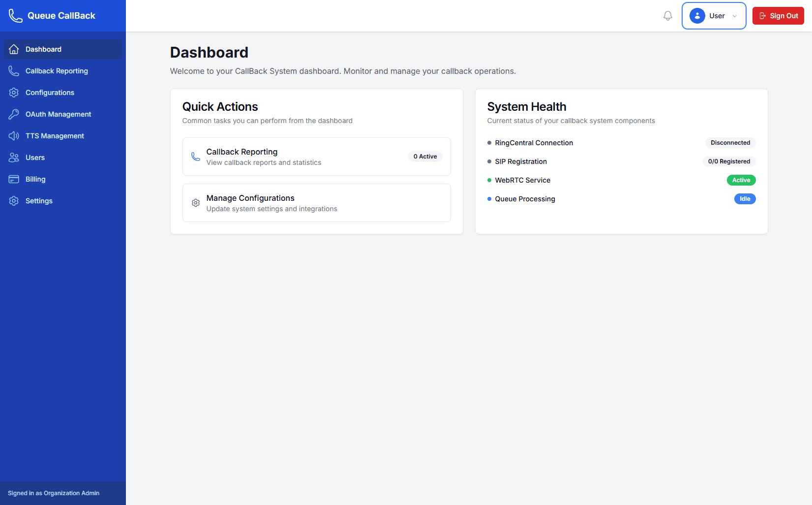The width and height of the screenshot is (812, 505).
Task: Click the RingCentral Connection Disconnected status badge
Action: [730, 143]
